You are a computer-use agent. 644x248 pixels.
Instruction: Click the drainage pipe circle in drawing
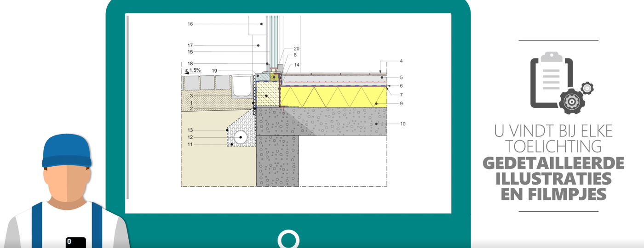241,137
